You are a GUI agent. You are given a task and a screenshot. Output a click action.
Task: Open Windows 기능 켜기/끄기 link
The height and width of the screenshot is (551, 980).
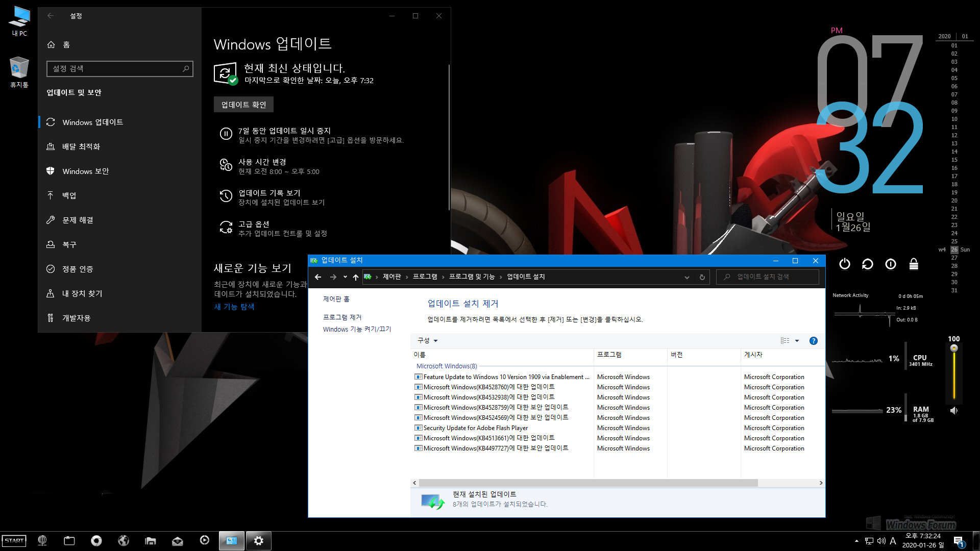357,329
